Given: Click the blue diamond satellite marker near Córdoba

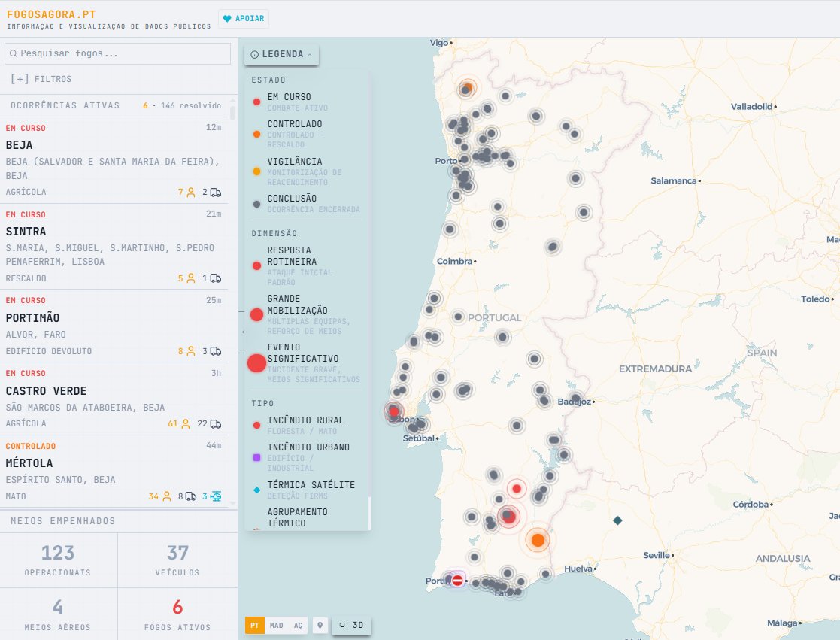Looking at the screenshot, I should [x=617, y=520].
